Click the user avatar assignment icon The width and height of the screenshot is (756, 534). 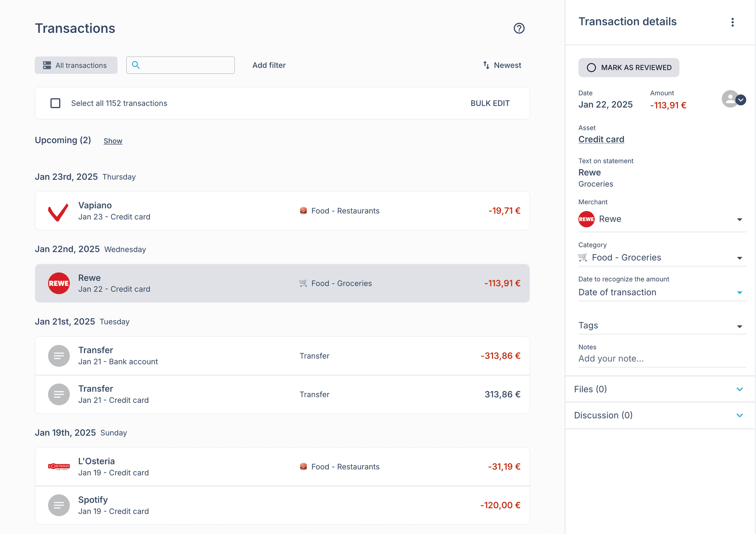point(730,99)
